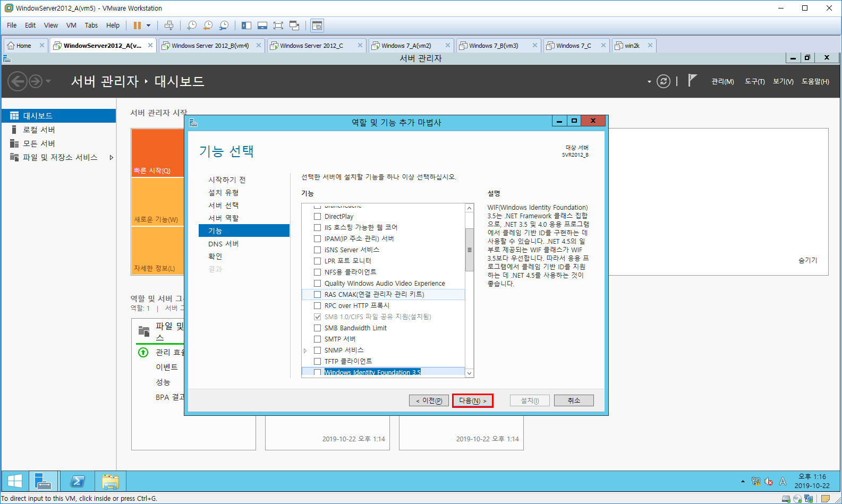Click the 숨기기 link
Viewport: 842px width, 504px height.
(807, 260)
